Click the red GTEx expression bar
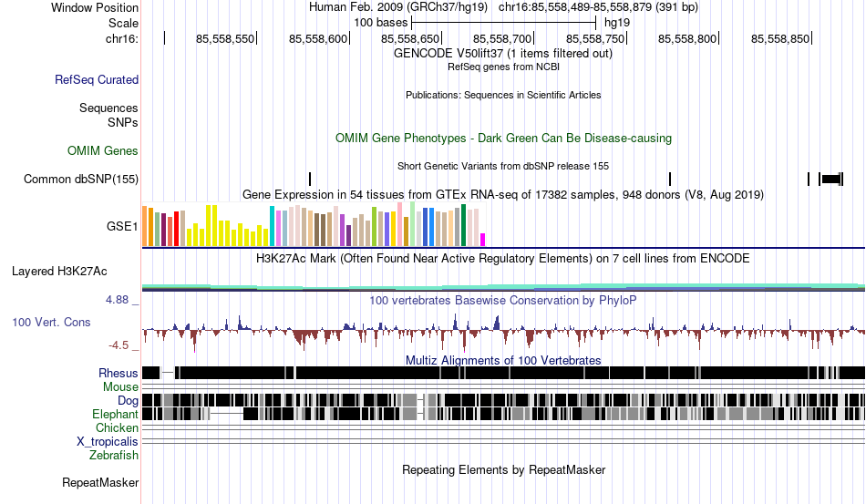Viewport: 866px width, 504px height. tap(176, 229)
